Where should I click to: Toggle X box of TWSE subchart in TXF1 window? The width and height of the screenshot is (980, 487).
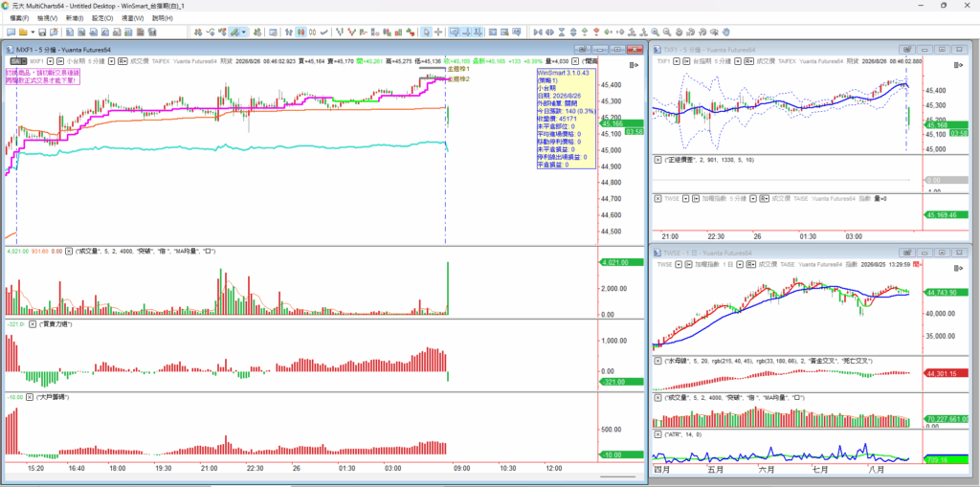pos(657,198)
